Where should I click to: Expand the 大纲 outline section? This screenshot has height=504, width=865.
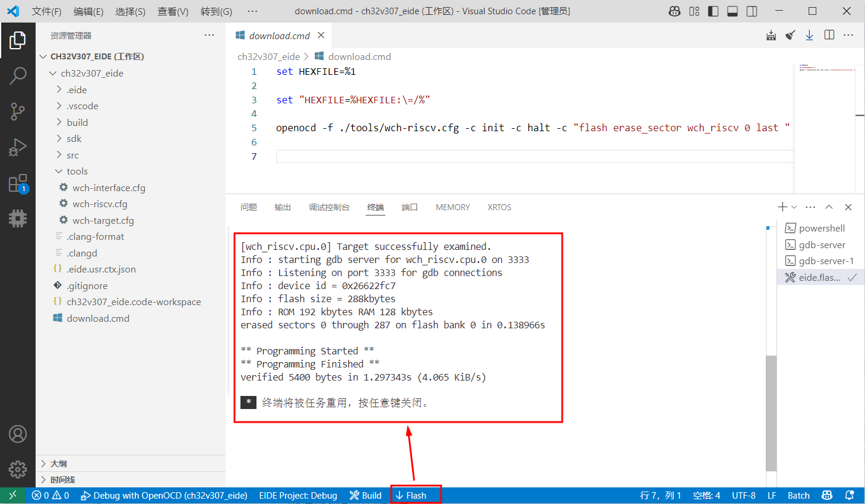pos(131,464)
